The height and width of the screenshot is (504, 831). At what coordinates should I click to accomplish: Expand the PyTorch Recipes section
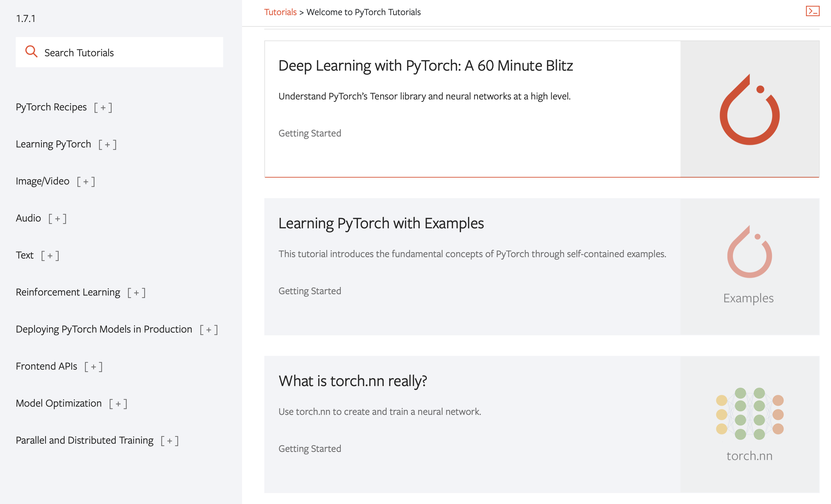pyautogui.click(x=103, y=107)
